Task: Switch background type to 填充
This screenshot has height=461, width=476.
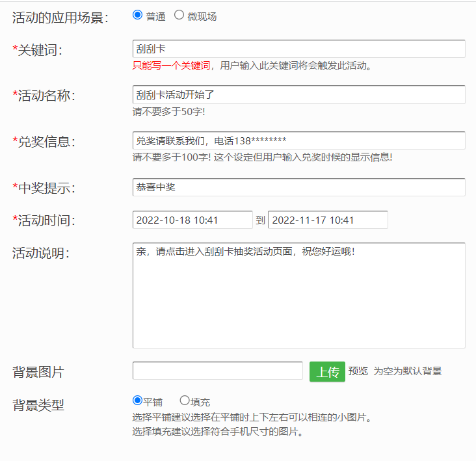Action: click(x=185, y=401)
